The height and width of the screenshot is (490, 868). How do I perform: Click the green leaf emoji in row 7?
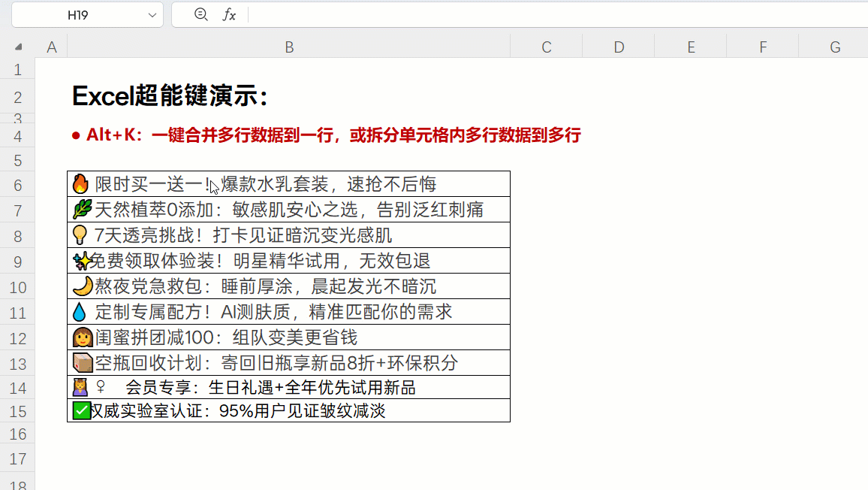[x=82, y=209]
